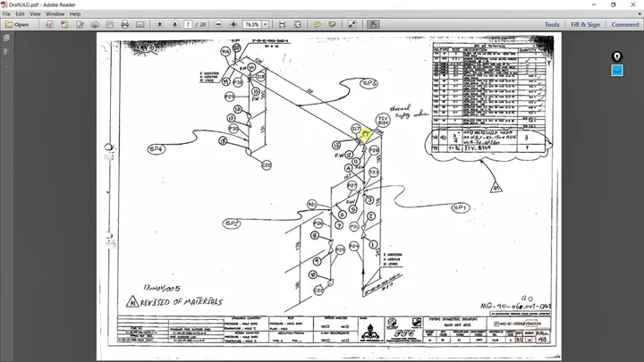Select the highlight text tool
Viewport: 644px width, 362px height.
(332, 25)
